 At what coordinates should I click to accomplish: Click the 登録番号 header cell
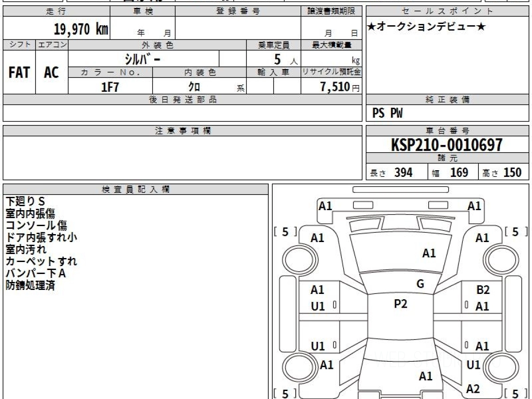coord(238,12)
